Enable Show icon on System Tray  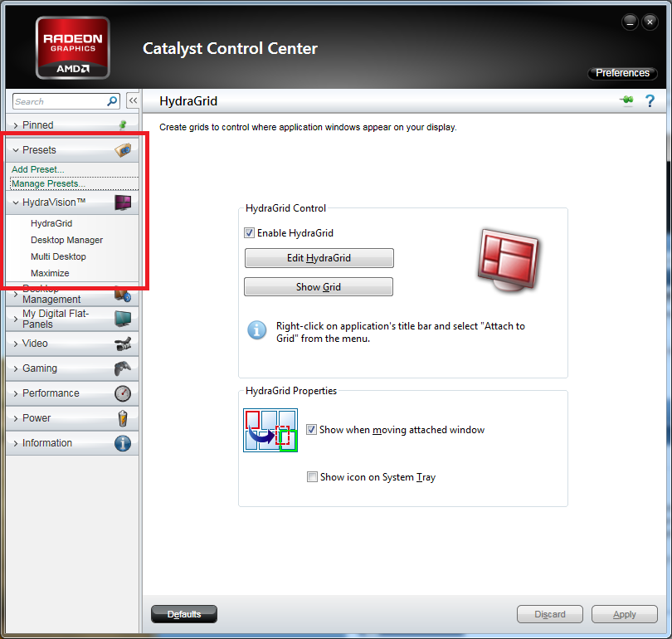pos(312,476)
